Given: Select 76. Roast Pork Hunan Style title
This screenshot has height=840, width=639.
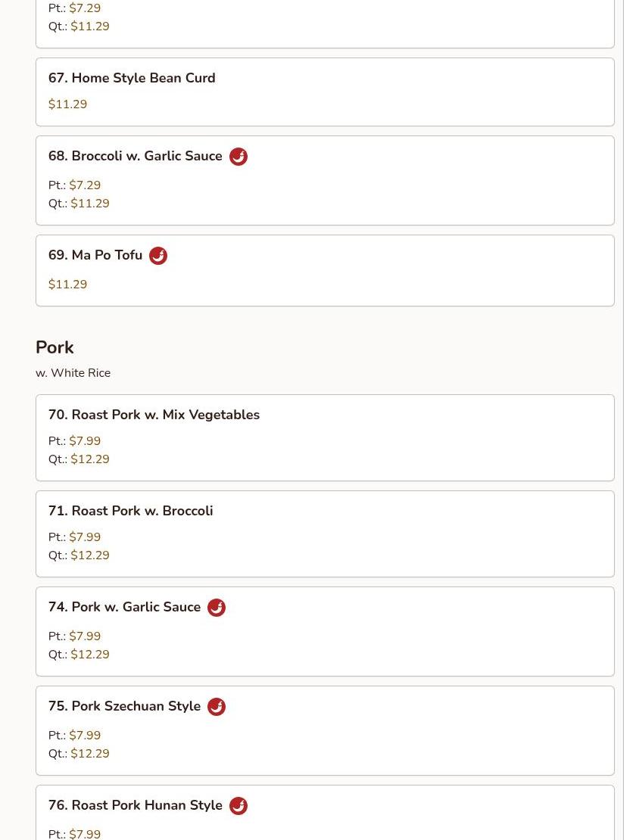Looking at the screenshot, I should click(136, 805).
